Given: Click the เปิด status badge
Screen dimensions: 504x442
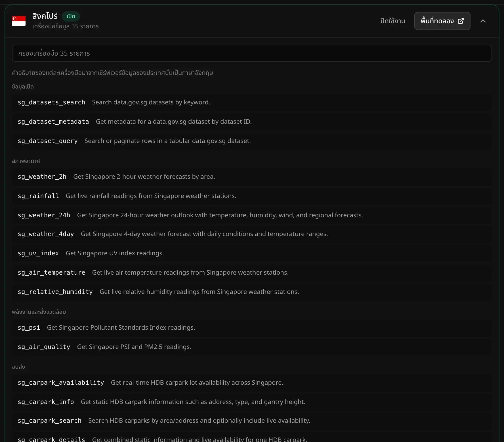Looking at the screenshot, I should pos(71,16).
